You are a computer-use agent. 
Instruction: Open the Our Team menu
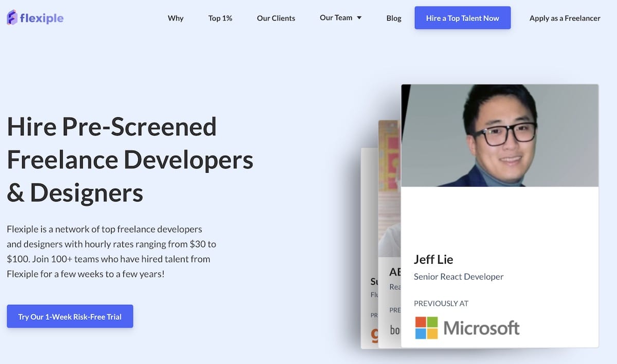pyautogui.click(x=336, y=17)
